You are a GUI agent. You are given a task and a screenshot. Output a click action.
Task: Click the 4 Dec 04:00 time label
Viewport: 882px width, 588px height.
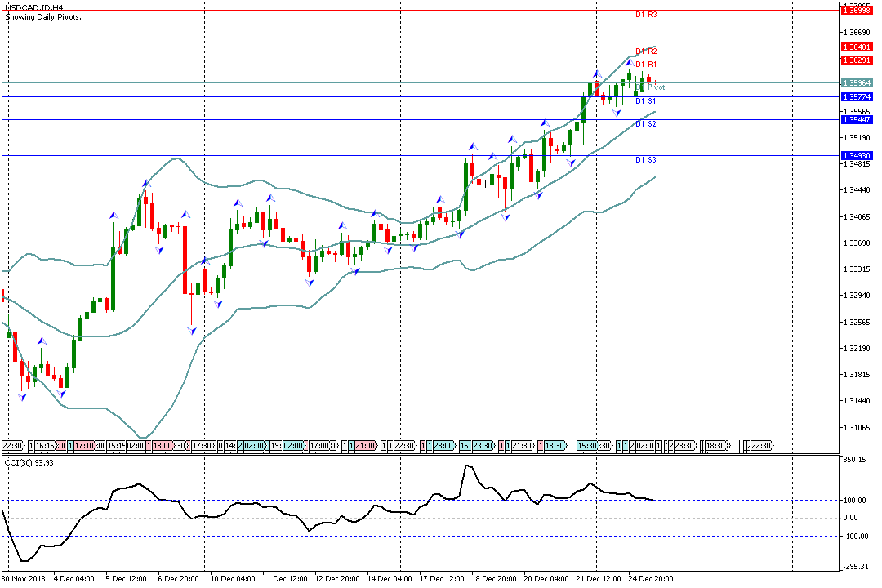(x=73, y=578)
